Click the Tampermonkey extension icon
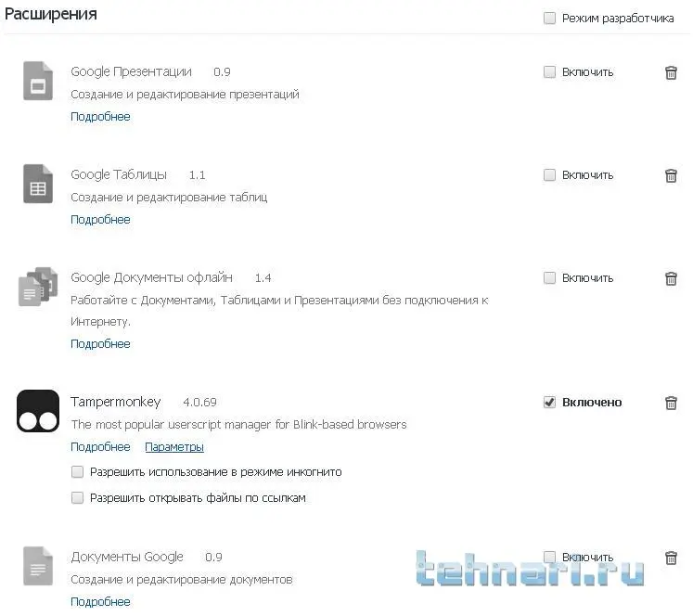This screenshot has height=616, width=693. 38,411
